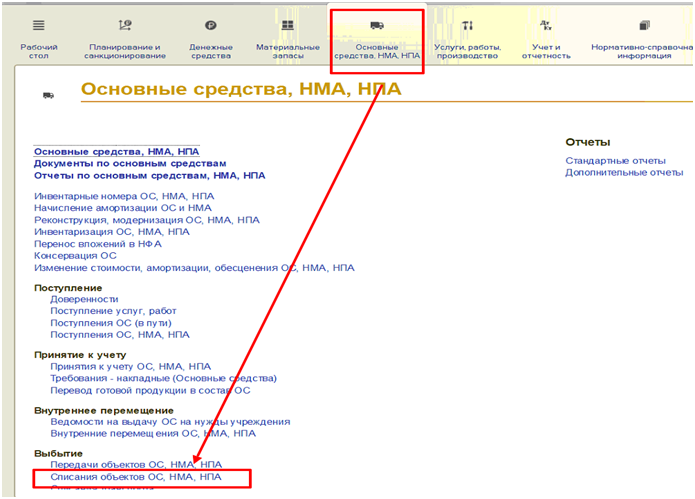Open Реконструкция, модернизация ОС, НМА, НПА

click(147, 220)
